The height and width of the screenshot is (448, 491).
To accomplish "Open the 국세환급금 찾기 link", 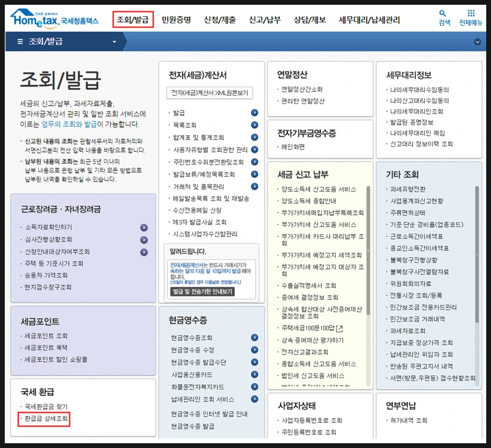I will click(x=46, y=407).
